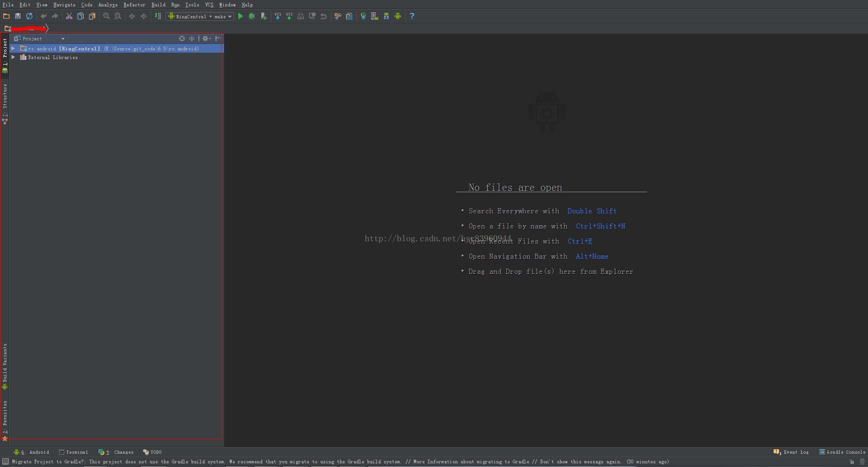
Task: Open the Event Log tab
Action: [791, 452]
